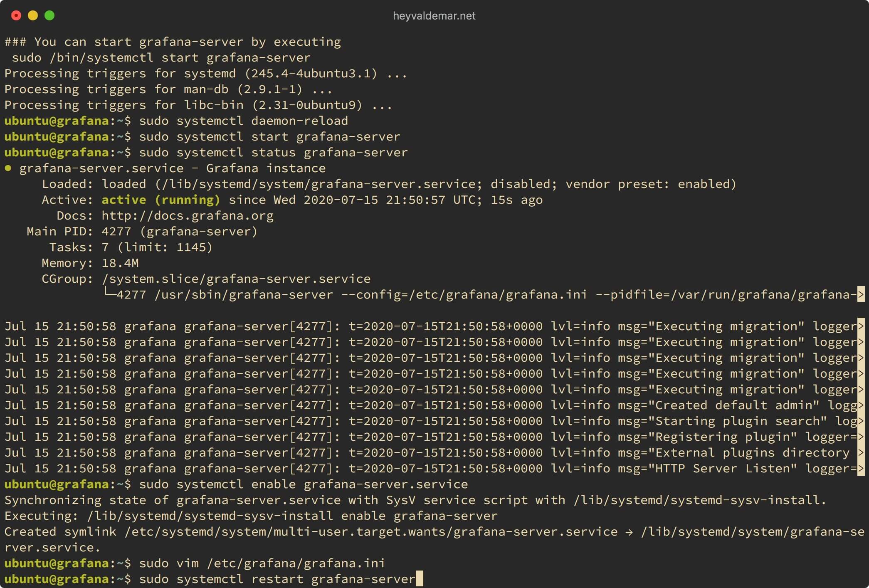
Task: Open the http://docs.grafana.org link
Action: coord(188,216)
